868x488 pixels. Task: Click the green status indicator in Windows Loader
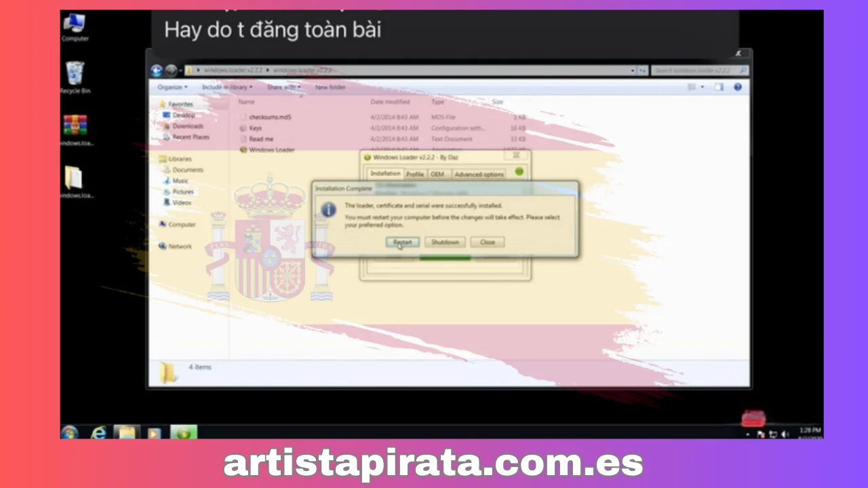(x=519, y=171)
